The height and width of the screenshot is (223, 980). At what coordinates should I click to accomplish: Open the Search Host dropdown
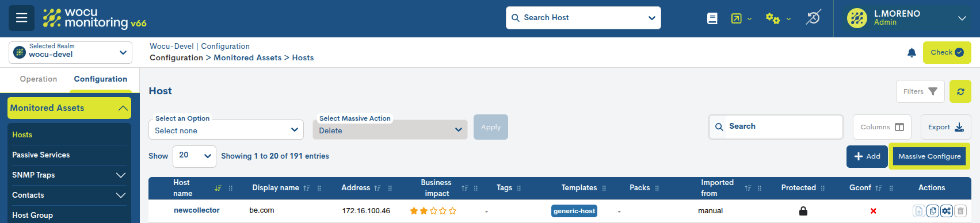(x=584, y=18)
